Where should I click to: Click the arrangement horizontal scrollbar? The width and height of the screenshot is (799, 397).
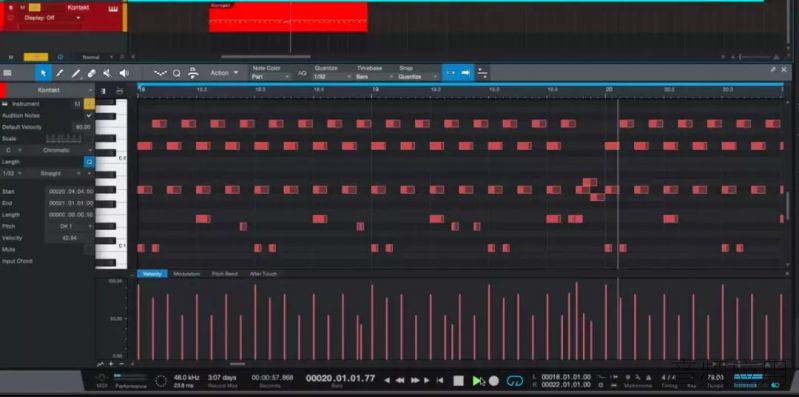coord(265,57)
